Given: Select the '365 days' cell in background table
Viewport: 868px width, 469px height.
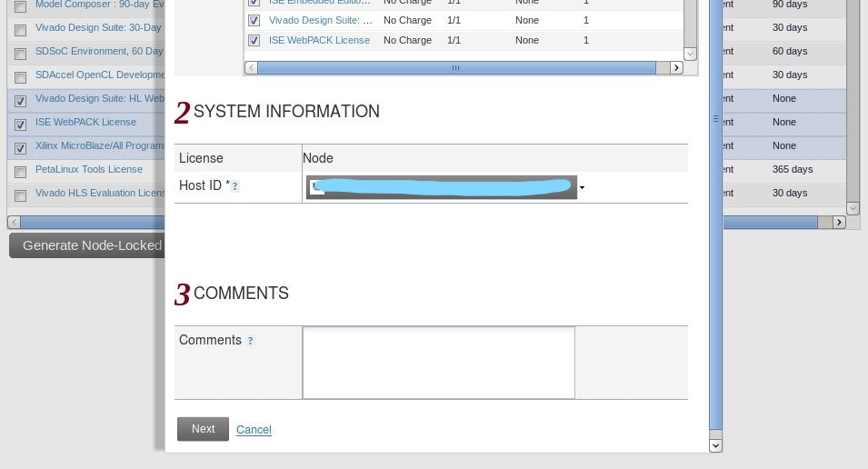Looking at the screenshot, I should (x=793, y=169).
